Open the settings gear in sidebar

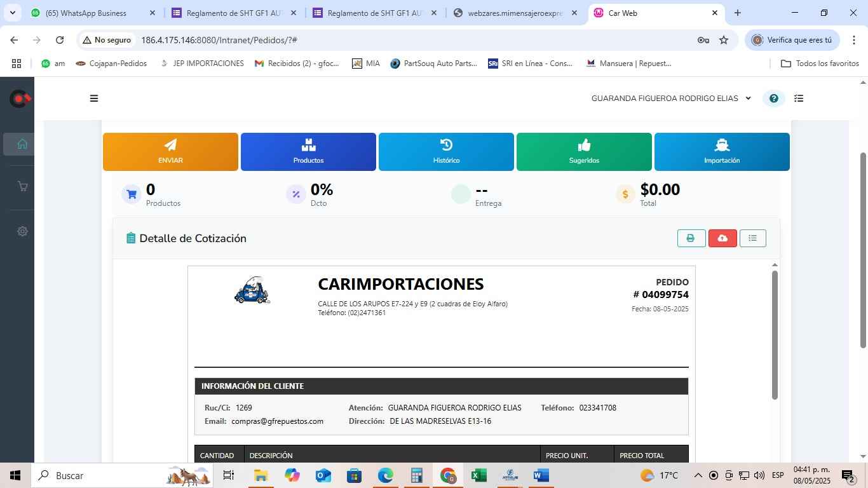[22, 231]
